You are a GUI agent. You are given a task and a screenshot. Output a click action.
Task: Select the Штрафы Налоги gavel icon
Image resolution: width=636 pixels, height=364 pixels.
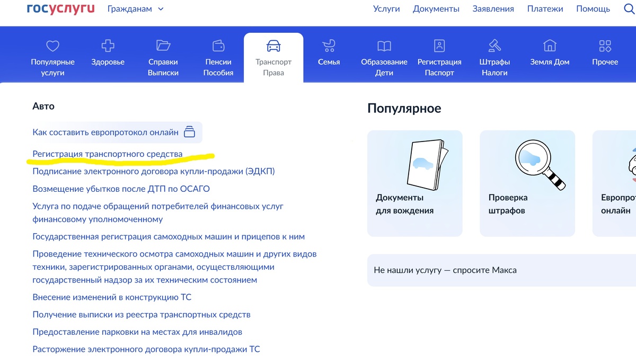pyautogui.click(x=494, y=46)
